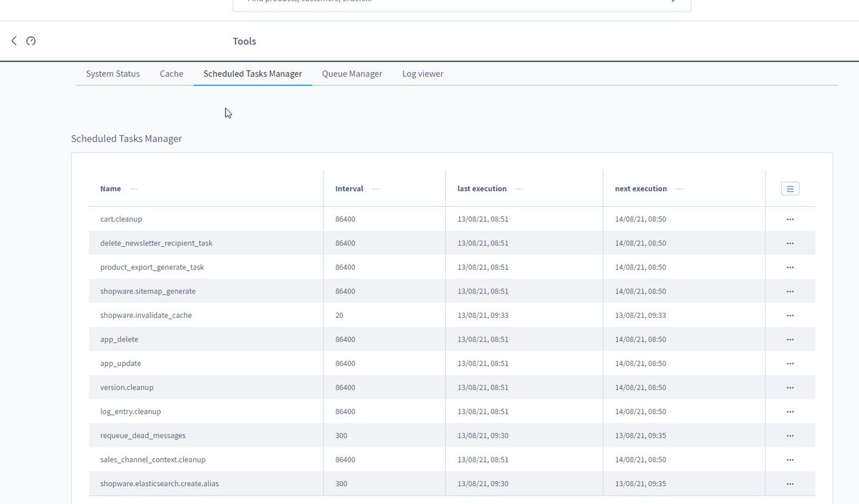The width and height of the screenshot is (859, 504).
Task: Open actions menu for shopware.elasticsearch.create.alias
Action: [x=790, y=483]
